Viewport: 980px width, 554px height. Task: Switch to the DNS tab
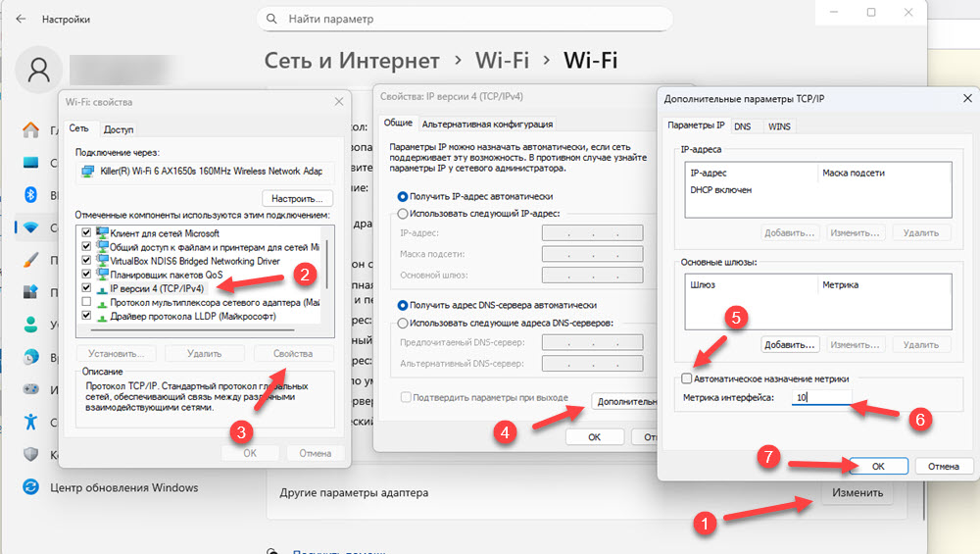(743, 126)
